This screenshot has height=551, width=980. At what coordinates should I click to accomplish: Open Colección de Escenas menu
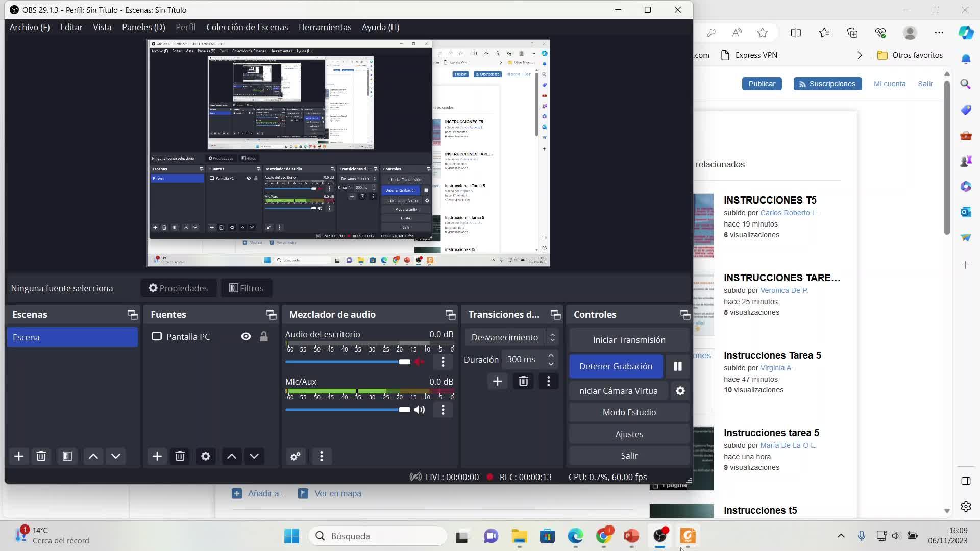(247, 27)
